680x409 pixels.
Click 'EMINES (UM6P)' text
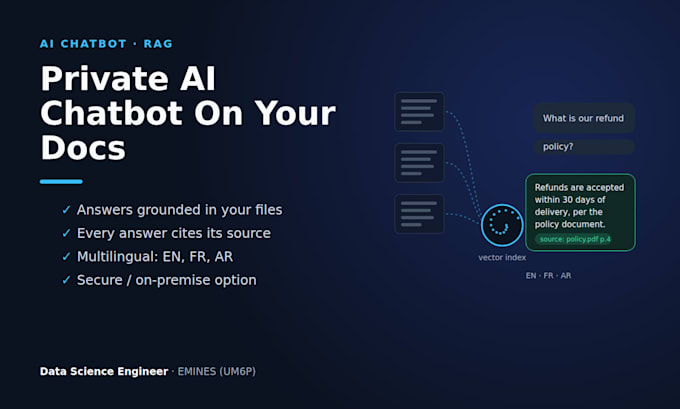point(216,371)
